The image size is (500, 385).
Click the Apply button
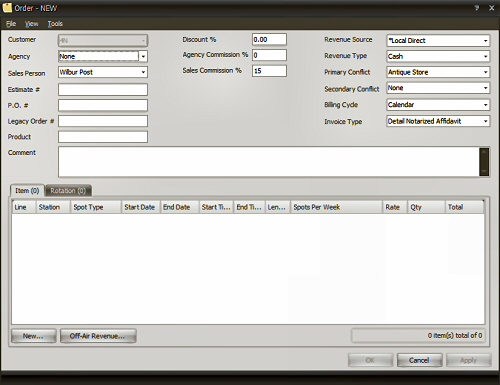[x=469, y=360]
